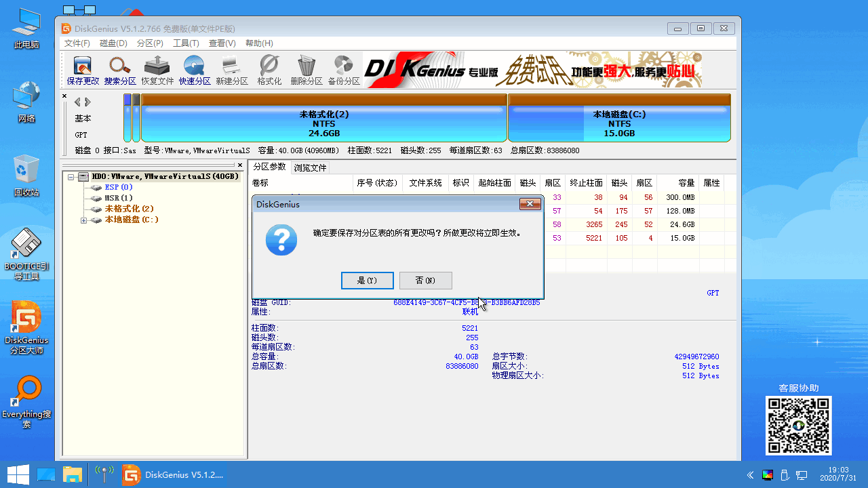This screenshot has width=868, height=488.
Task: Open DiskGenius分区大师 desktop shortcut
Action: (x=26, y=328)
